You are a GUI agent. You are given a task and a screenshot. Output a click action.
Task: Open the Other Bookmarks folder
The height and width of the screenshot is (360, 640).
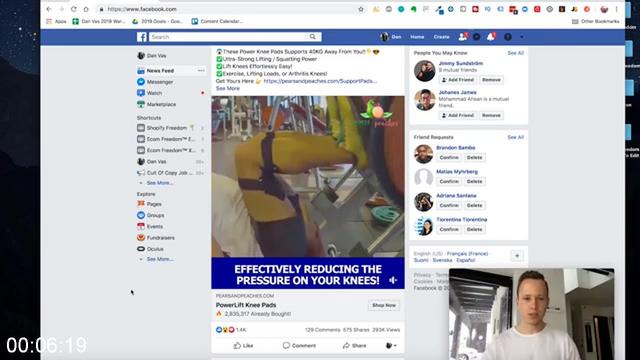596,21
